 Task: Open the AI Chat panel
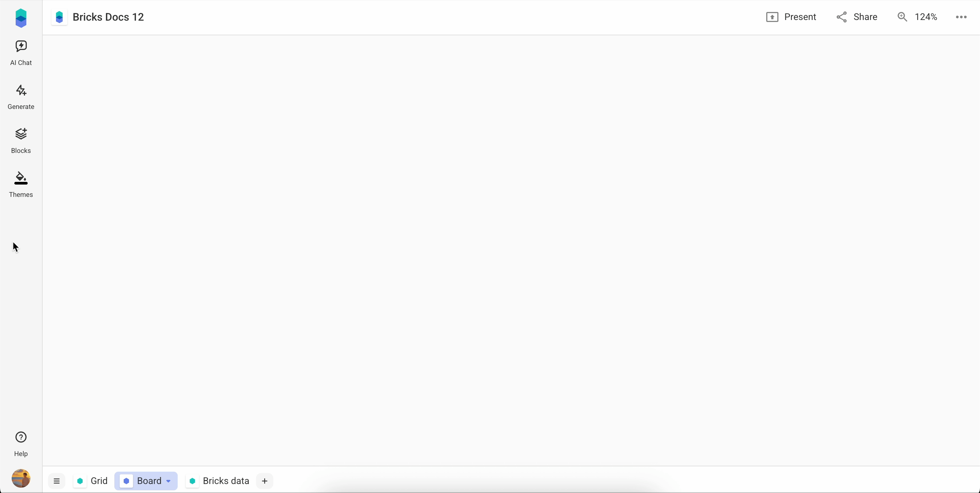pos(21,53)
